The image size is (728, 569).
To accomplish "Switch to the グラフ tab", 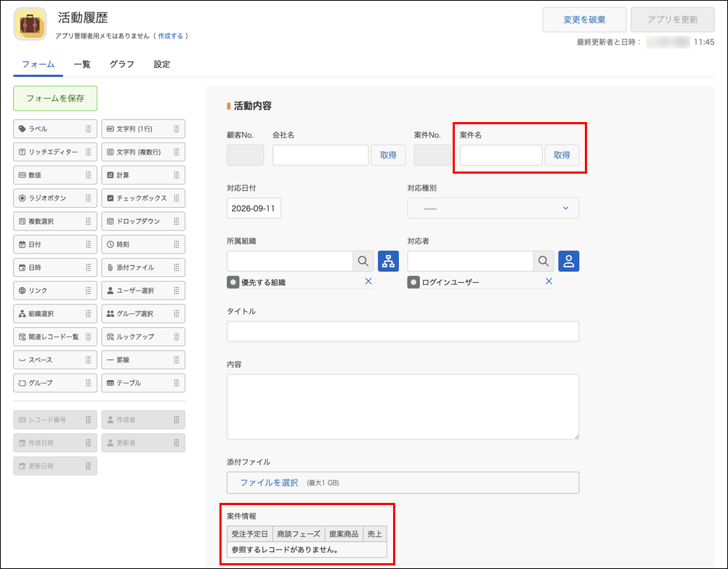I will 121,64.
